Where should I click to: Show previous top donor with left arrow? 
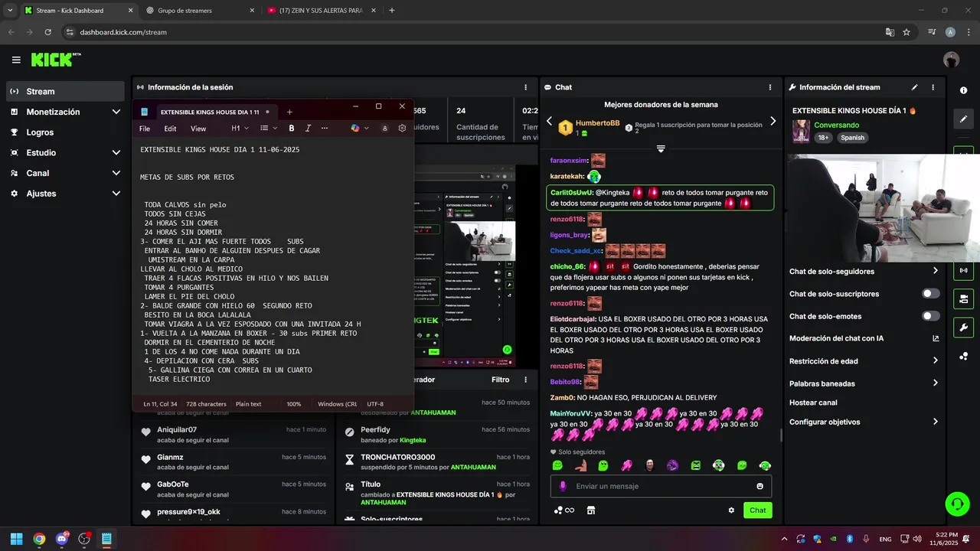coord(549,121)
